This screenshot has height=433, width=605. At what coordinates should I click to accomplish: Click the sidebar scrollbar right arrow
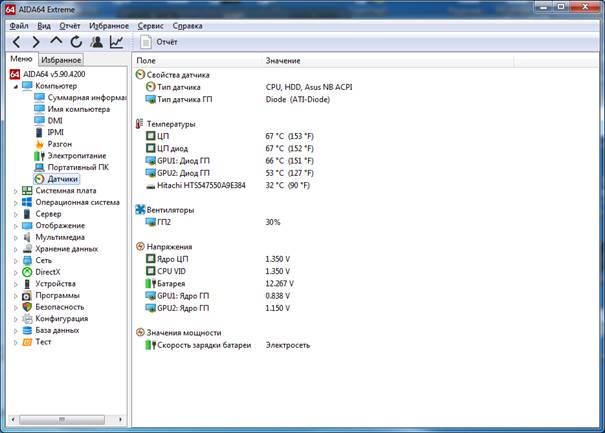120,419
